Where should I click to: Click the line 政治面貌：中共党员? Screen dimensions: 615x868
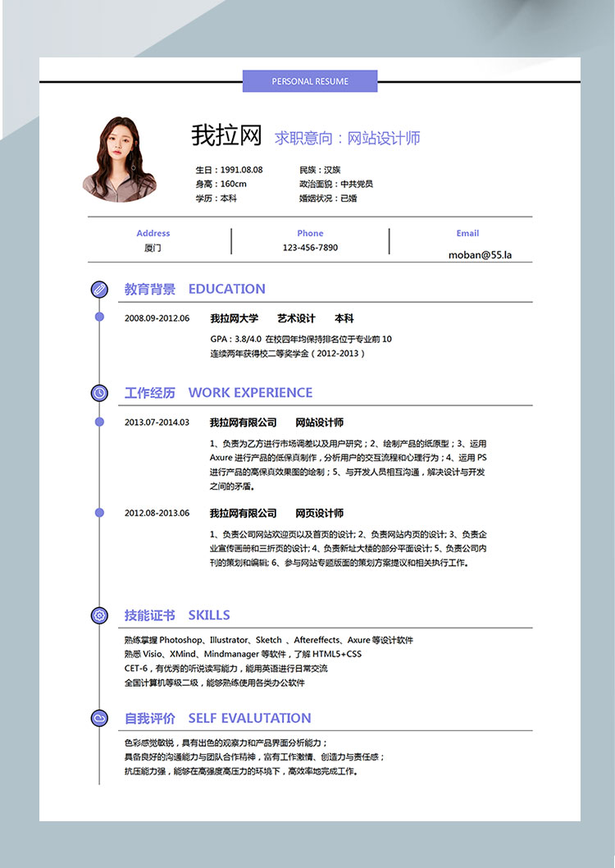coord(336,184)
